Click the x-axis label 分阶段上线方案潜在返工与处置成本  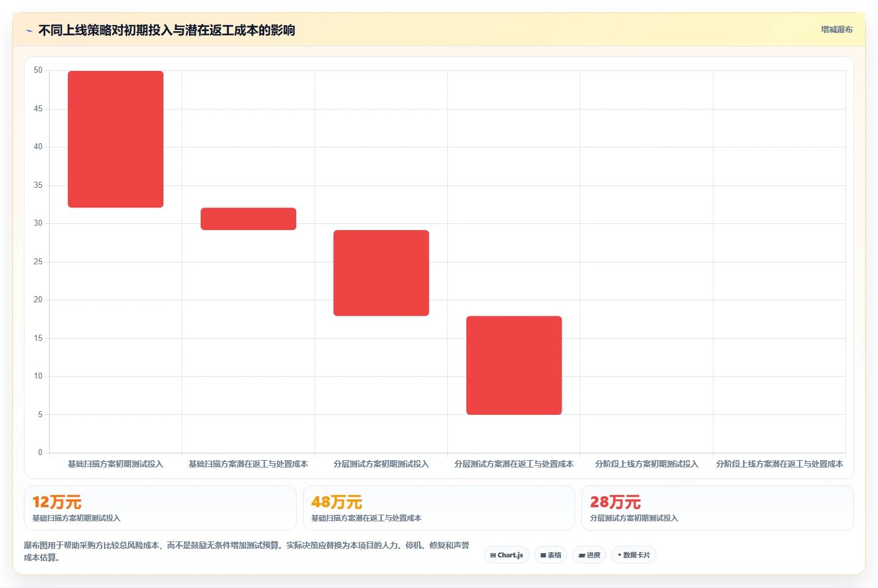pyautogui.click(x=779, y=464)
